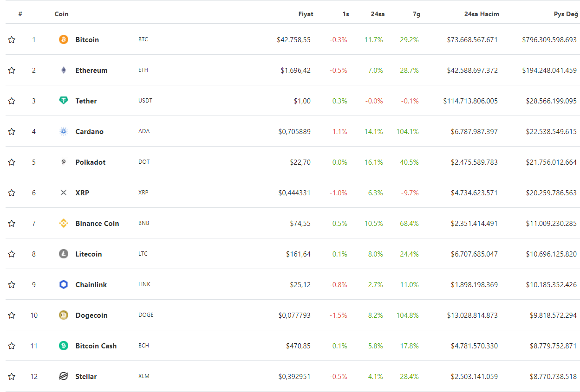Screen dimensions: 580x392
Task: Click Bitcoin's market cap $796.309.598.693
Action: (549, 40)
